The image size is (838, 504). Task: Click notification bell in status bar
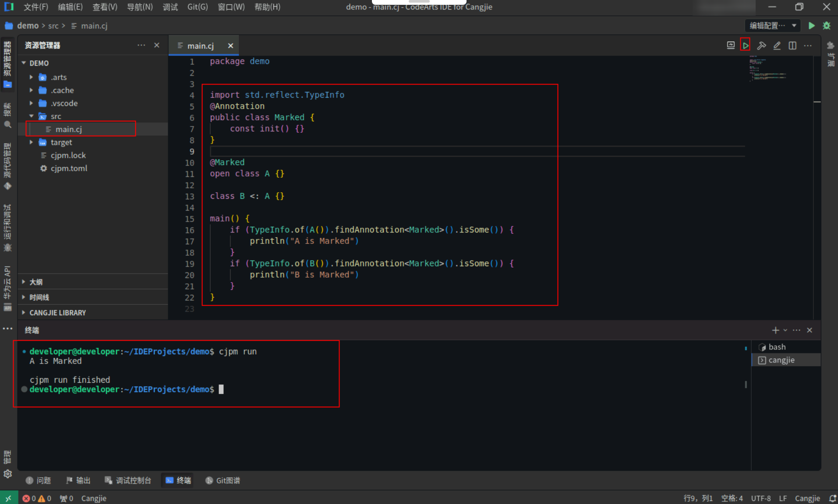pyautogui.click(x=832, y=498)
